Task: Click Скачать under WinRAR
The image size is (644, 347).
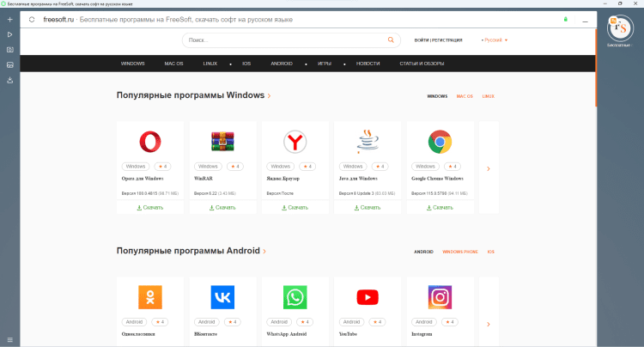Action: (222, 208)
